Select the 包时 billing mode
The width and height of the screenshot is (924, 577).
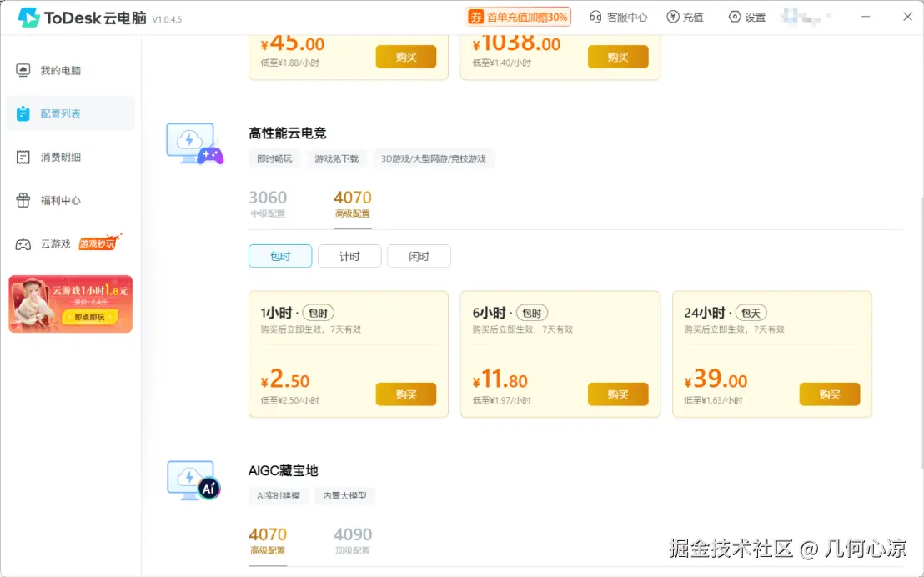(x=280, y=256)
